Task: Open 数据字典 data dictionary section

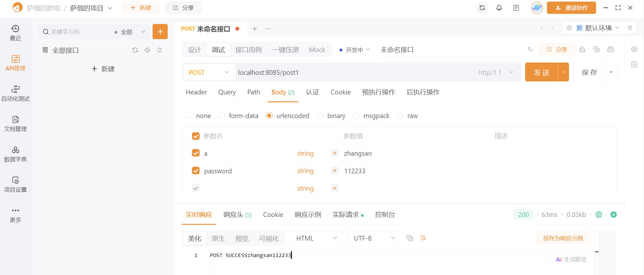Action: coord(15,154)
